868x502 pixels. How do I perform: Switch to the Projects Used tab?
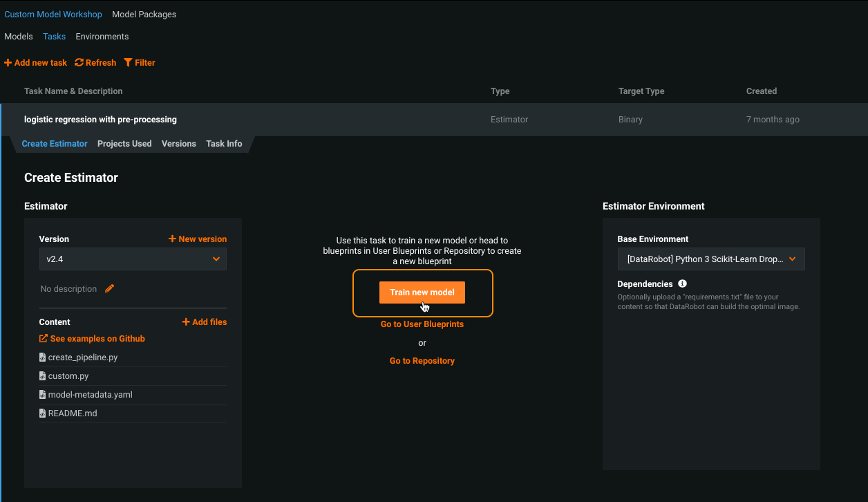124,144
